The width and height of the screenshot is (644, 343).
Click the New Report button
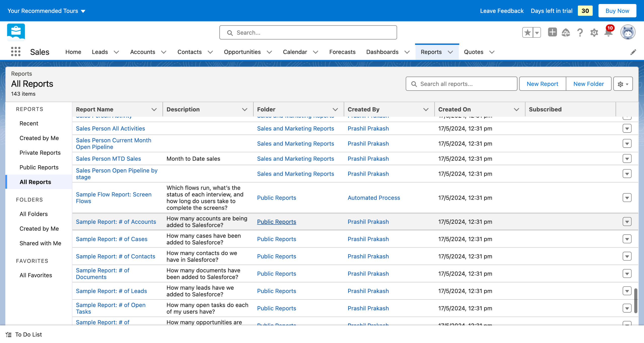[542, 84]
